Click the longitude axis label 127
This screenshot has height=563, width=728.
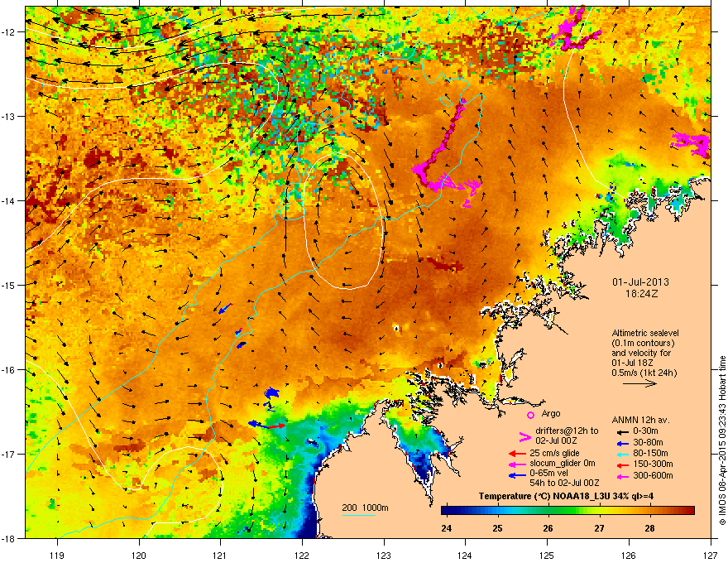pyautogui.click(x=711, y=555)
